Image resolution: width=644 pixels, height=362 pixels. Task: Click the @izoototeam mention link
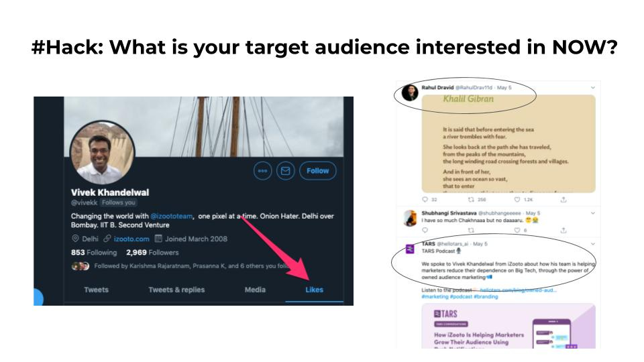171,216
